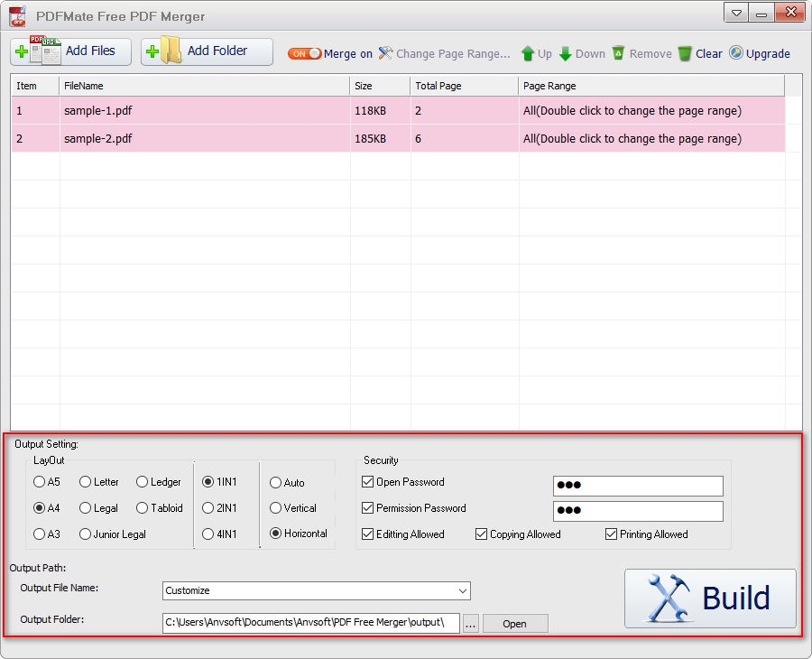Click the Item column header

click(35, 86)
